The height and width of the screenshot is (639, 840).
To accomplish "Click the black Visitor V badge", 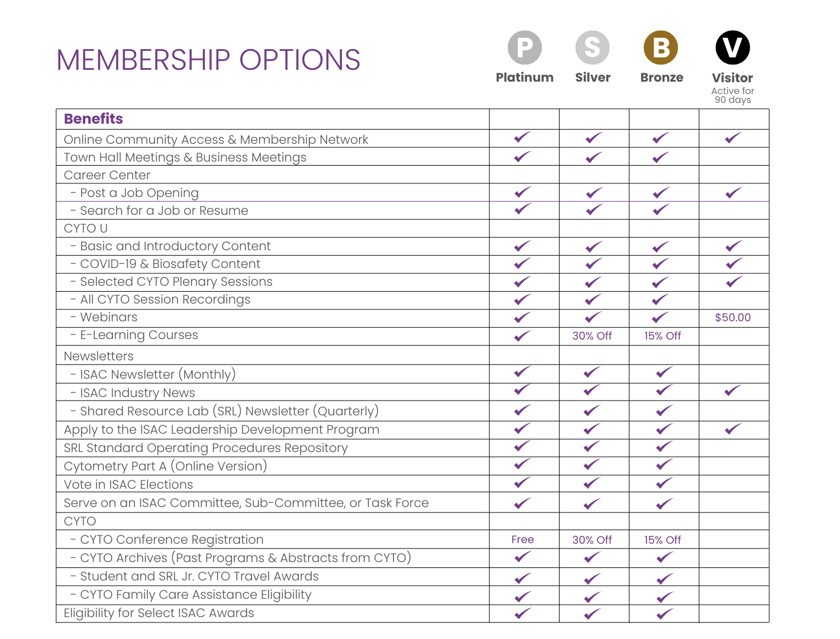I will tap(732, 47).
